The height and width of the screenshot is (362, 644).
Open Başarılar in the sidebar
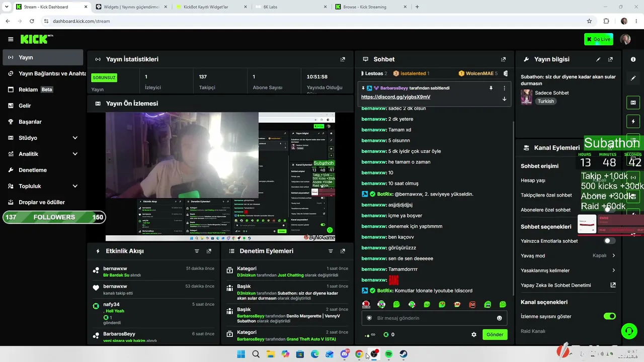click(43, 122)
